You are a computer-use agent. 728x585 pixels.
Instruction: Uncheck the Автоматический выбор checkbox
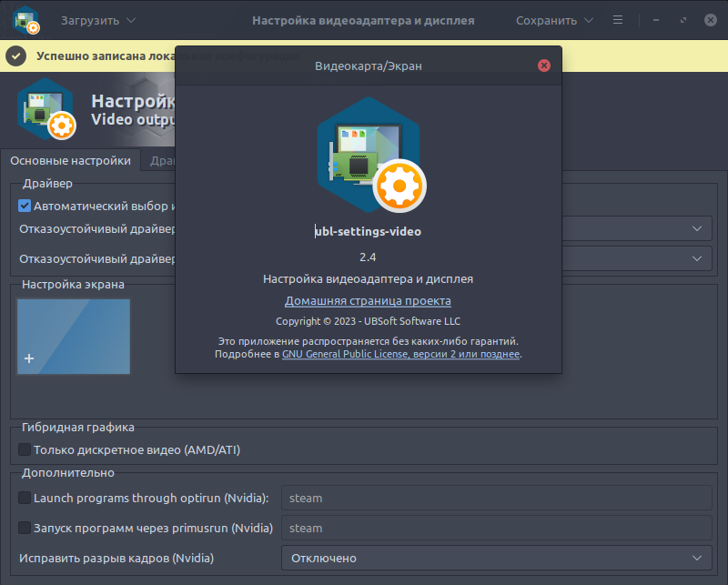tap(25, 207)
